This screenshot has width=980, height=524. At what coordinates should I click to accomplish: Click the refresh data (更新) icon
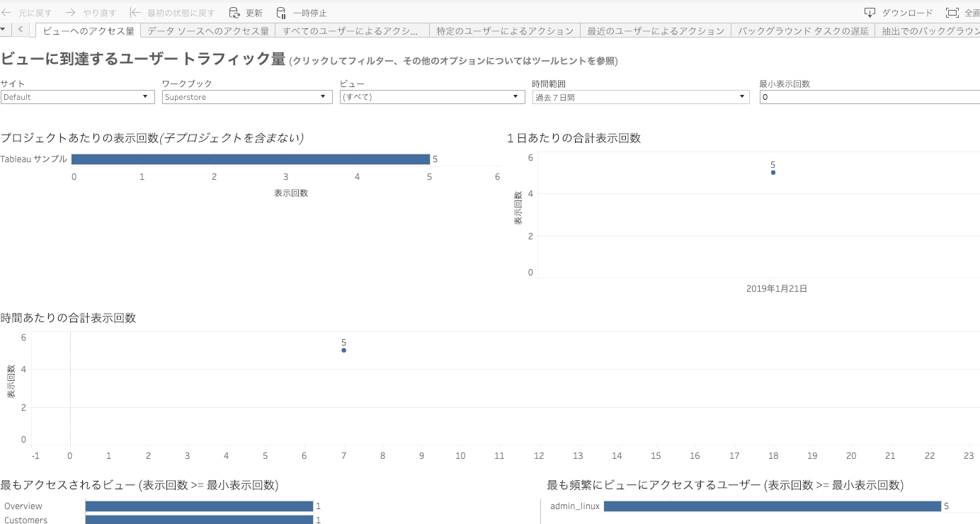(x=235, y=13)
